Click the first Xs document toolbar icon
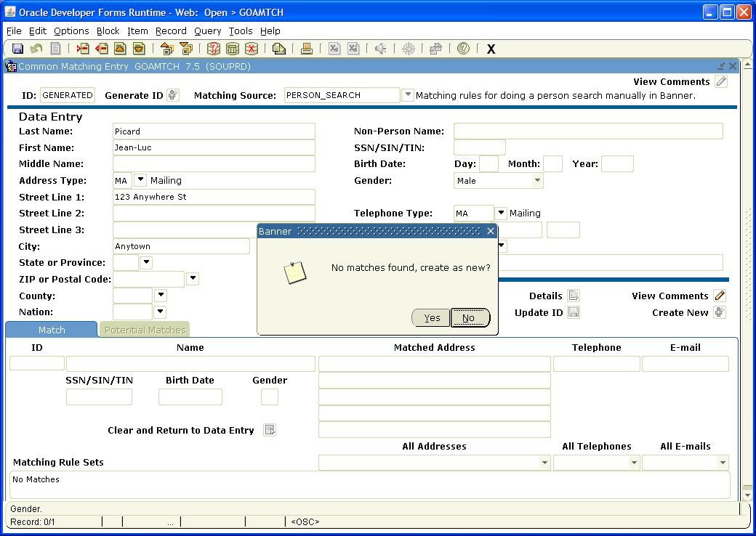The height and width of the screenshot is (536, 756). click(334, 49)
